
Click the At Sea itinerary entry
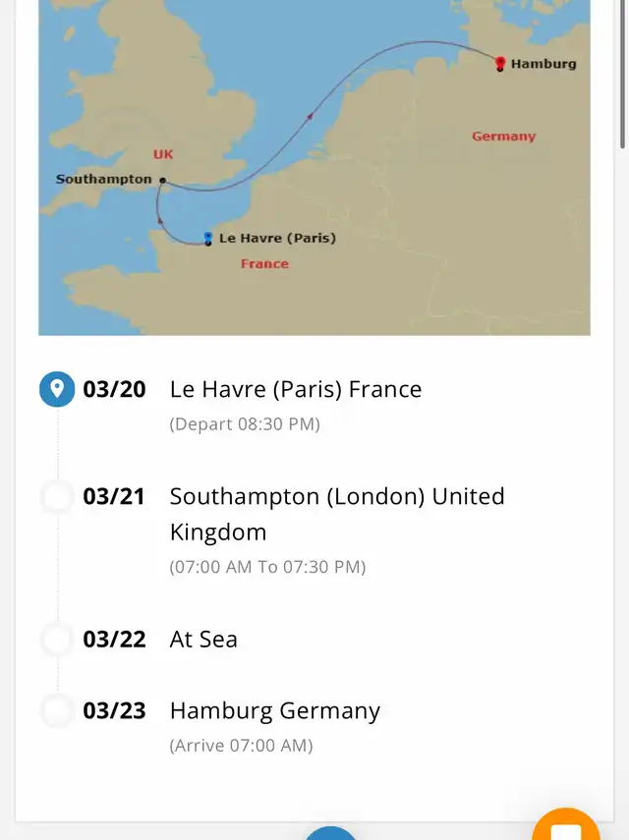click(203, 640)
